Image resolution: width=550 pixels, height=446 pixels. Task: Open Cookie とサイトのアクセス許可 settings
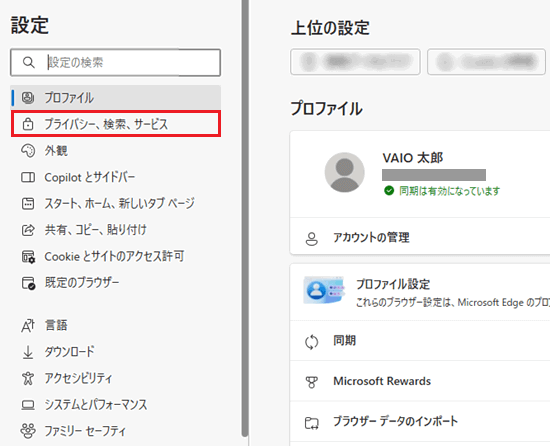(114, 256)
